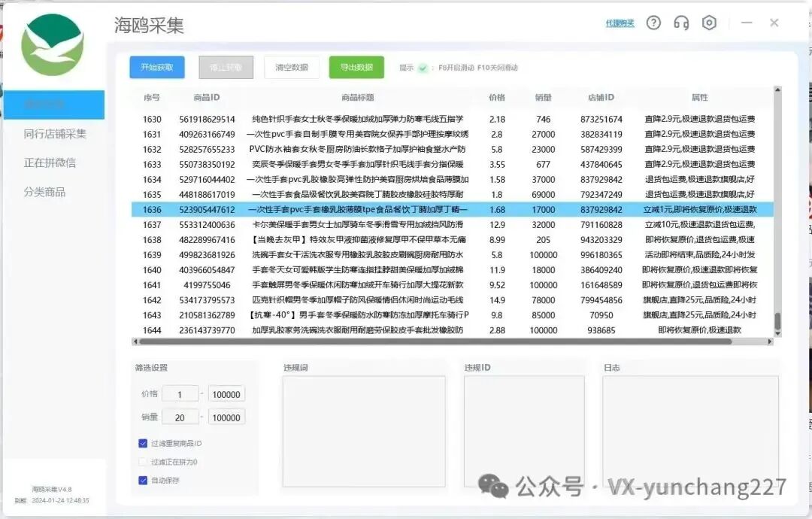Click product ID 553312400636
Image resolution: width=812 pixels, height=519 pixels.
coord(207,224)
